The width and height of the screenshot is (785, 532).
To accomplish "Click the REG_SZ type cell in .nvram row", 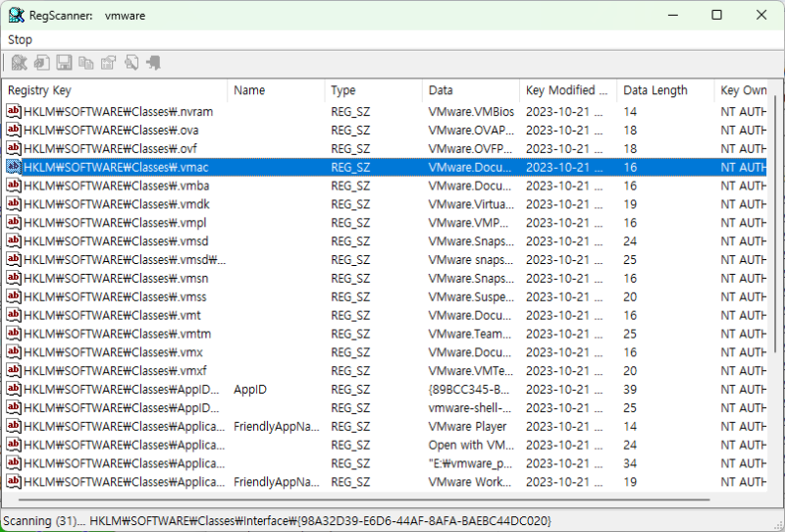I will [x=350, y=111].
